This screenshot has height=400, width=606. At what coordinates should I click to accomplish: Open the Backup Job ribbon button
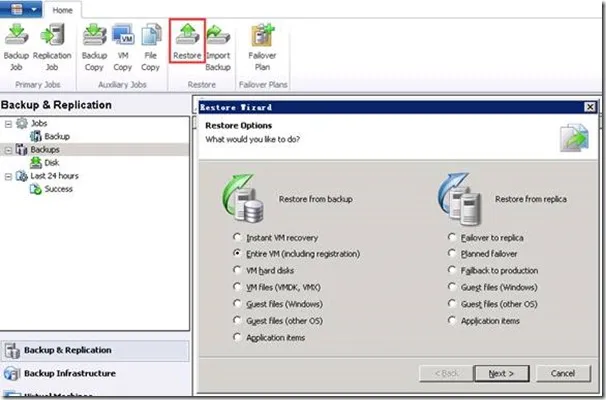point(16,47)
